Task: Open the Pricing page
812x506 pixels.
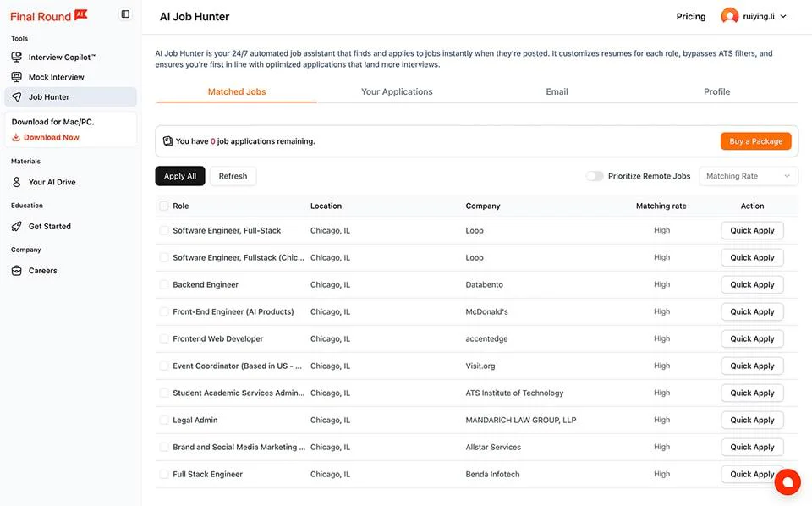Action: (690, 16)
